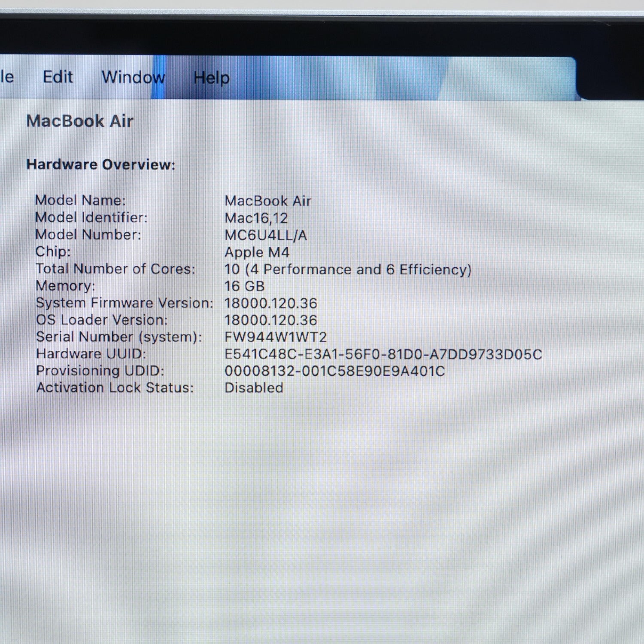Select model number MC6U4LL/A
This screenshot has height=644, width=644.
tap(266, 235)
